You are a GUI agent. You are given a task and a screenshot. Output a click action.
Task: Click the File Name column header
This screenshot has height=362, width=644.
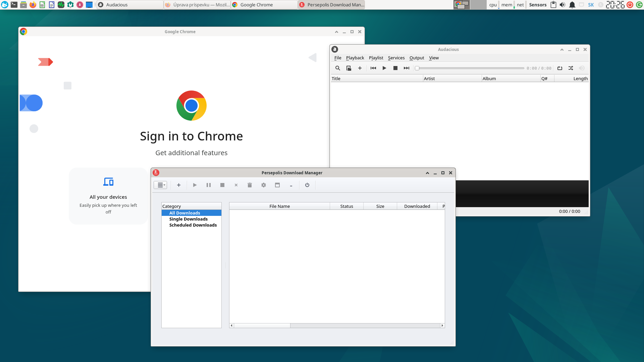pos(279,206)
